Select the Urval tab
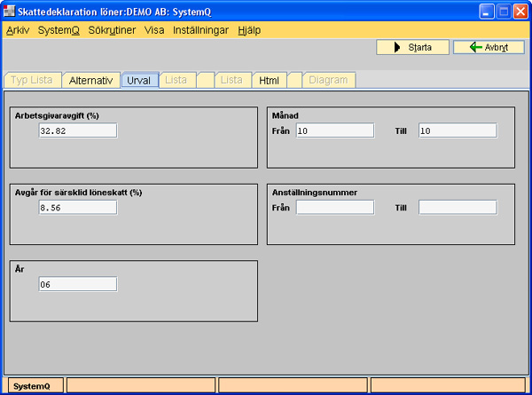 coord(139,80)
